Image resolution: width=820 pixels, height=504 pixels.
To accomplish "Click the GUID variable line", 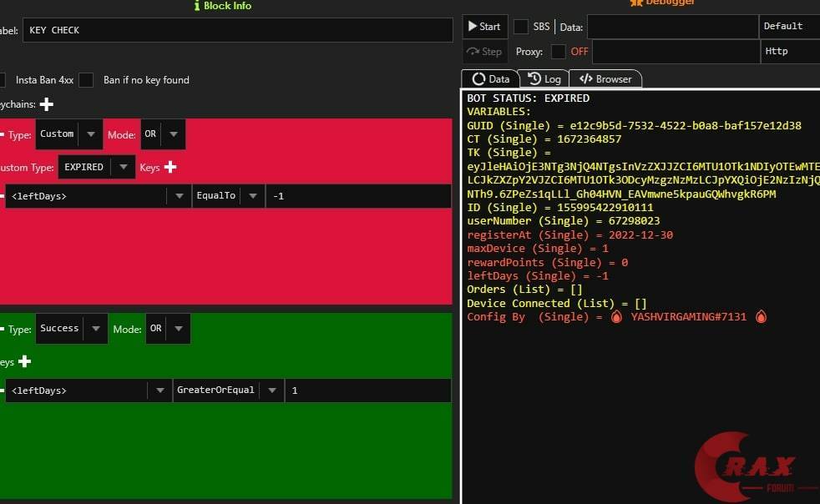I will coord(634,125).
